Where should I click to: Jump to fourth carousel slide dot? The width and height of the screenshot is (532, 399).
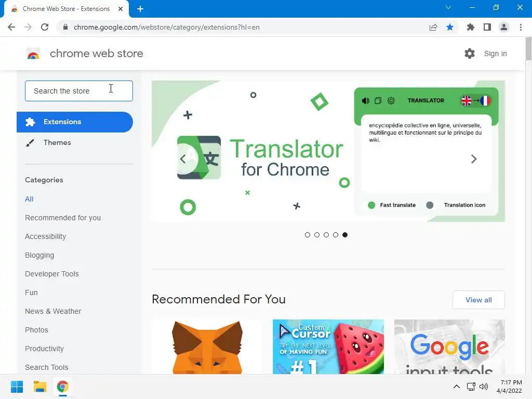coord(336,235)
